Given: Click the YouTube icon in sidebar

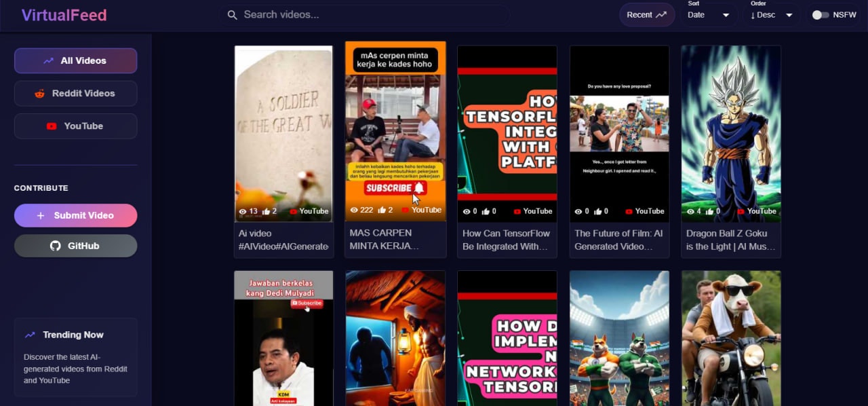Looking at the screenshot, I should click(50, 126).
